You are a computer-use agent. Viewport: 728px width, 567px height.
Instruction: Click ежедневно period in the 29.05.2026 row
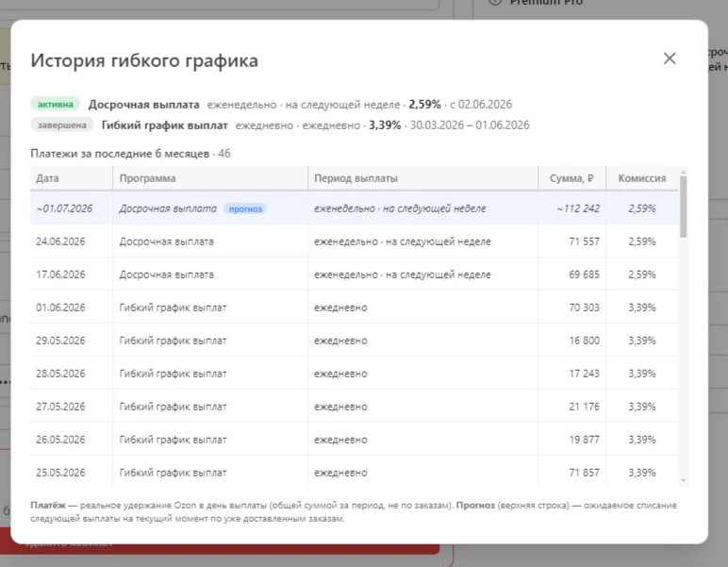[340, 341]
